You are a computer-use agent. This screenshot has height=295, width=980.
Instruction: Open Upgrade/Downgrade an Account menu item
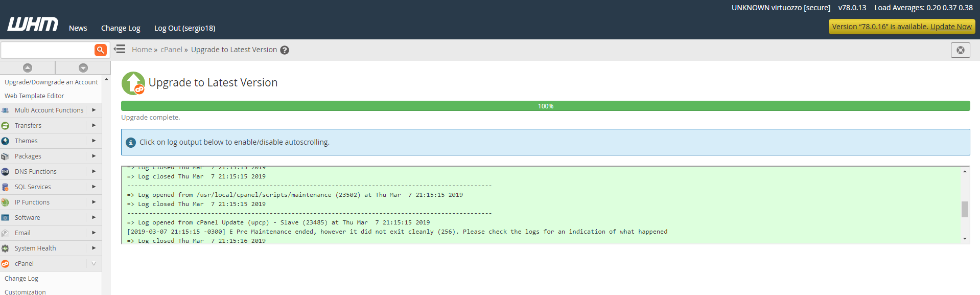51,82
